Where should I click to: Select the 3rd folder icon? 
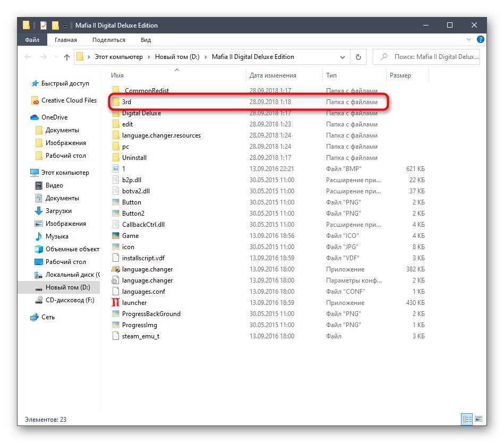116,102
